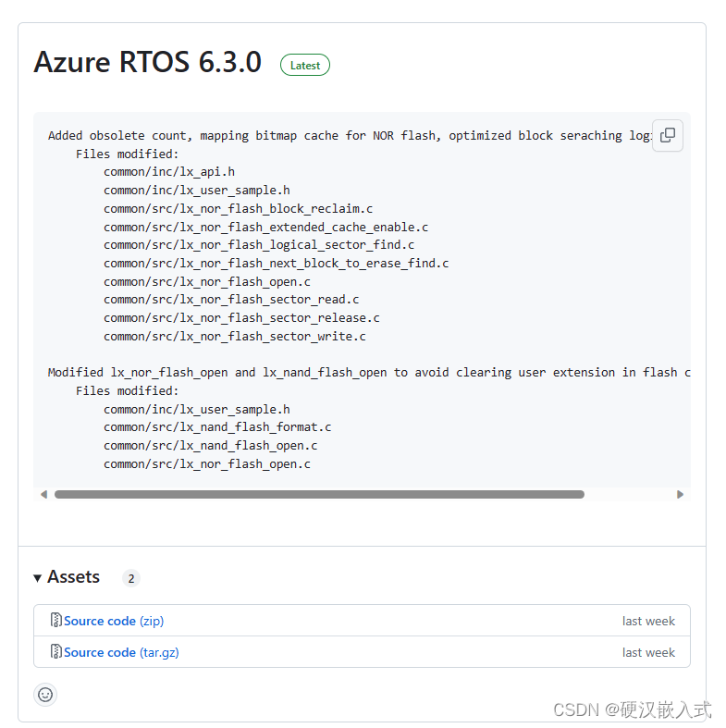
Task: Click the archive icon beside Source code (tar.gz)
Action: (55, 651)
